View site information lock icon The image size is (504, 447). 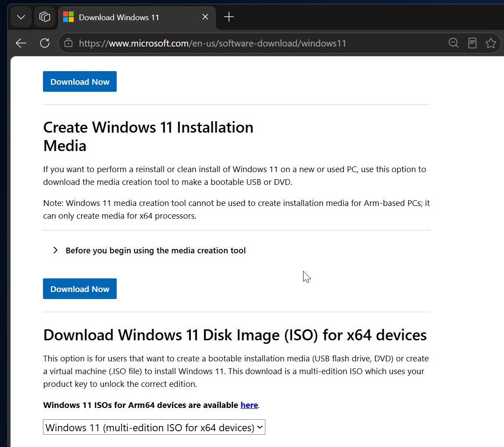click(x=68, y=43)
